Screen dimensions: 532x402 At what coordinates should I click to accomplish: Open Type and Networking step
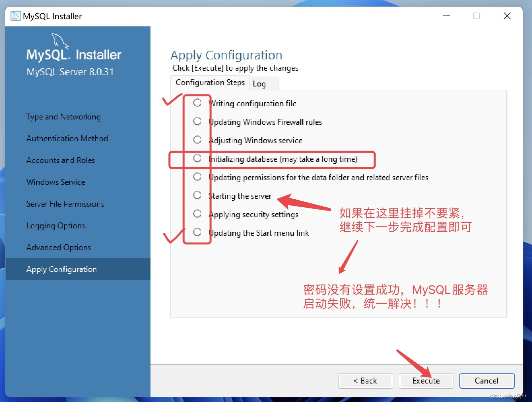point(64,117)
